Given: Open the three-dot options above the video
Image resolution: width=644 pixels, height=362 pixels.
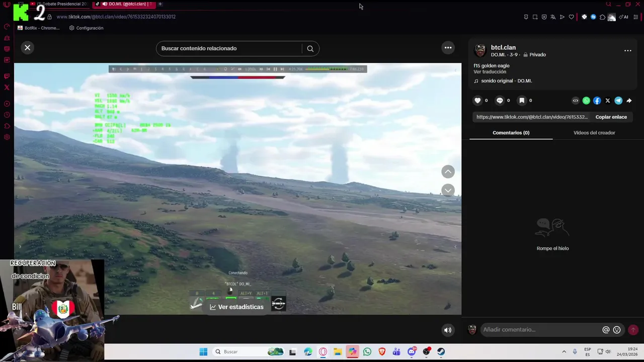Looking at the screenshot, I should point(448,48).
